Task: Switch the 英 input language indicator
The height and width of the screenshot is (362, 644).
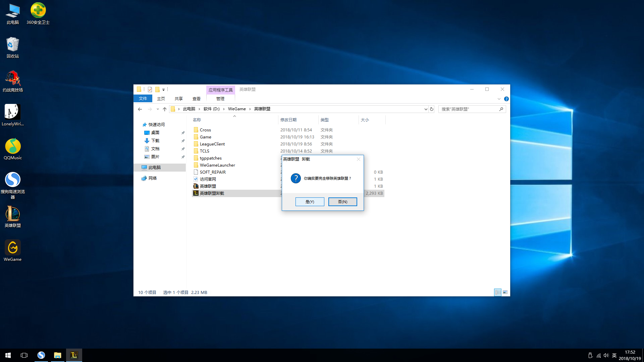Action: point(614,356)
